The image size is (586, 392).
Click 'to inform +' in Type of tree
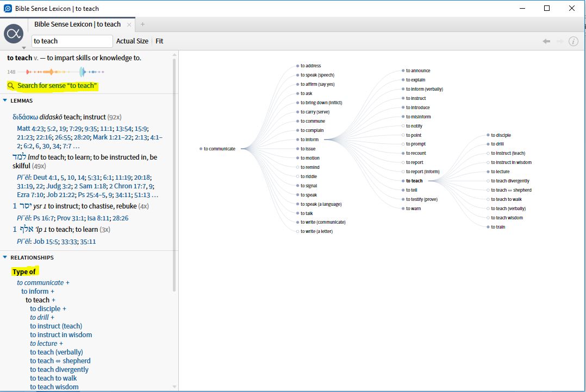click(38, 291)
